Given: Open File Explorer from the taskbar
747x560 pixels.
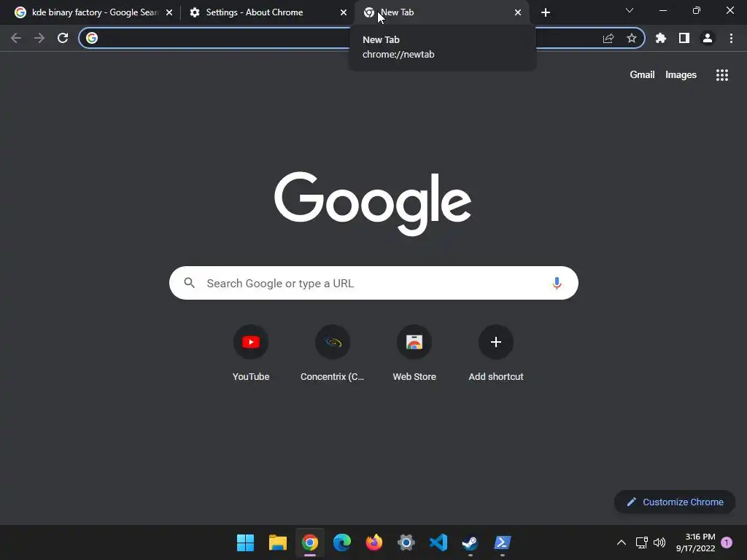Looking at the screenshot, I should 278,542.
